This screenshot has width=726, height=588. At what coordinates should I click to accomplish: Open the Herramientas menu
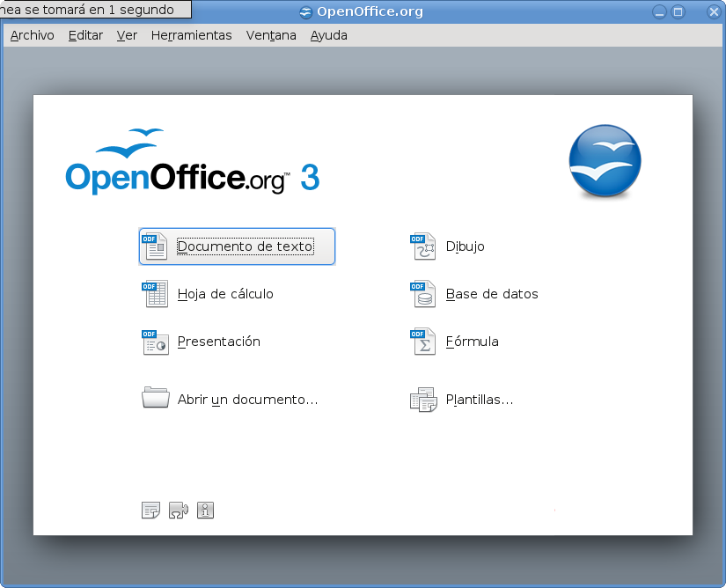[x=191, y=35]
